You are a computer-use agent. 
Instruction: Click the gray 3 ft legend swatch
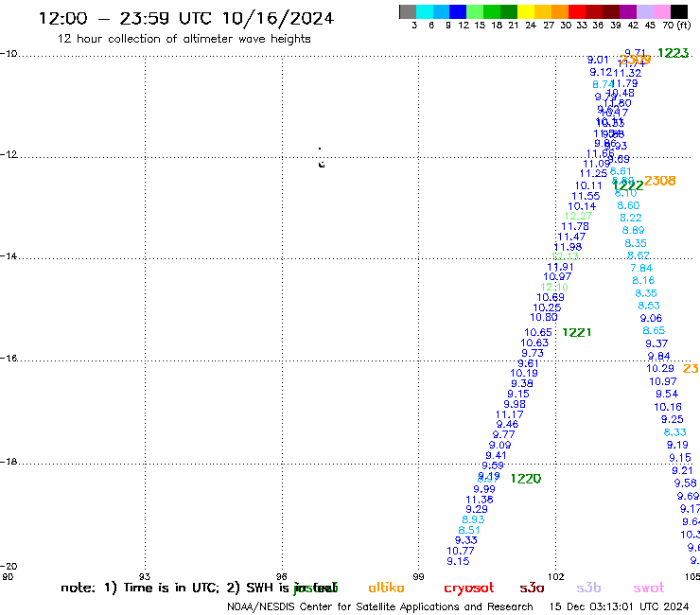click(x=408, y=11)
